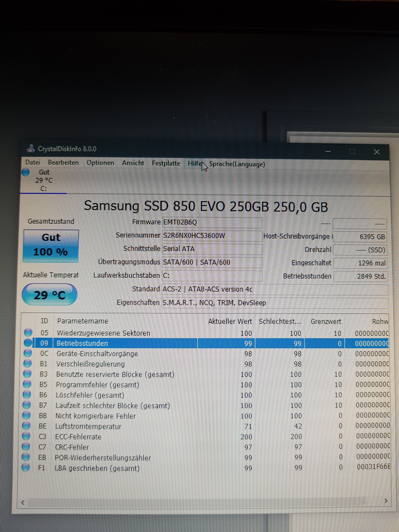
Task: Click status orb for LBA geschrieben row
Action: click(25, 467)
